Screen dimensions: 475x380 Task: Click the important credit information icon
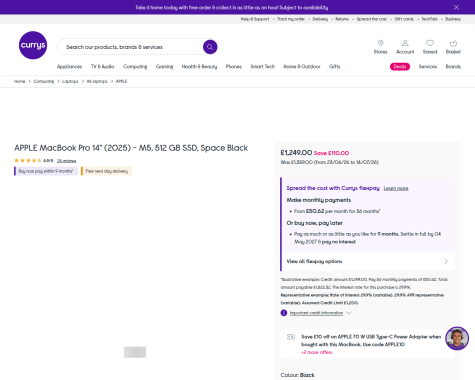pos(284,313)
